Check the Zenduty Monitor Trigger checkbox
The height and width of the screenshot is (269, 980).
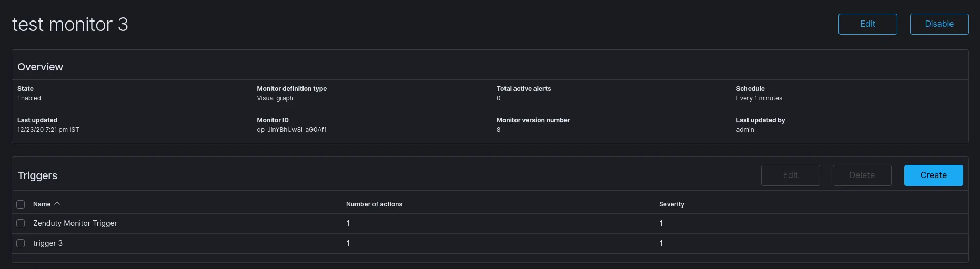21,223
